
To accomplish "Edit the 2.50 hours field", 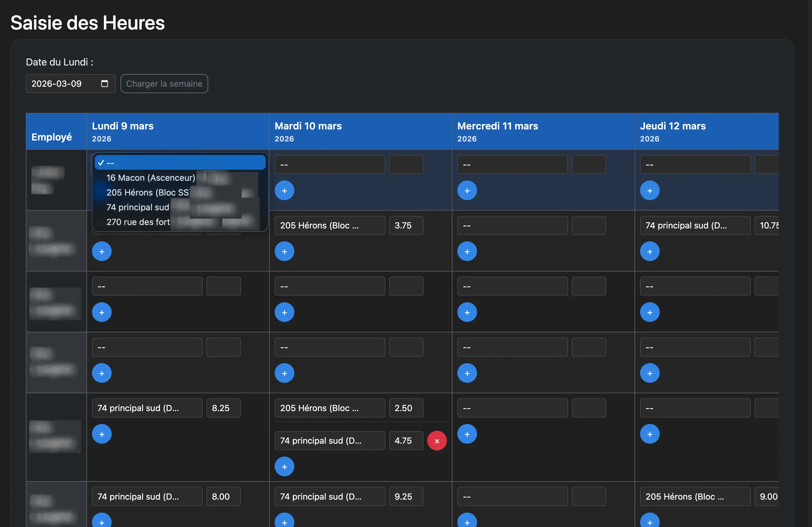I will pos(406,408).
